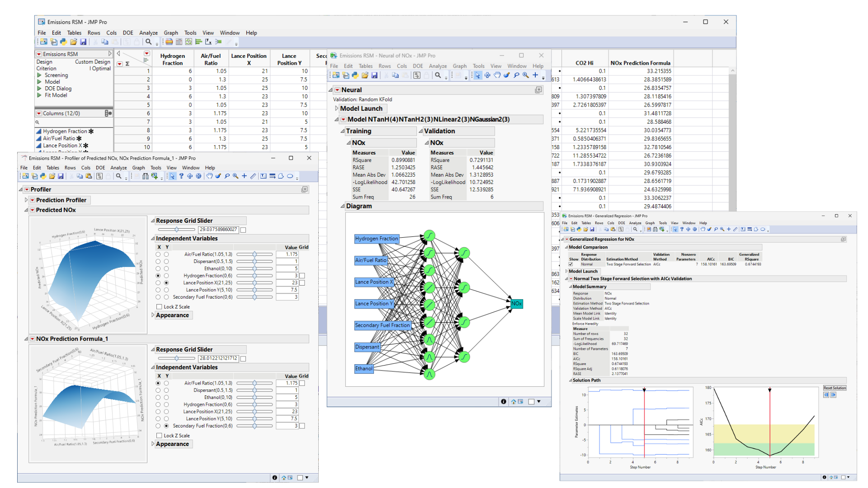Select Crosshairs plus tool in Neural window toolbar
The height and width of the screenshot is (488, 868).
(x=535, y=75)
